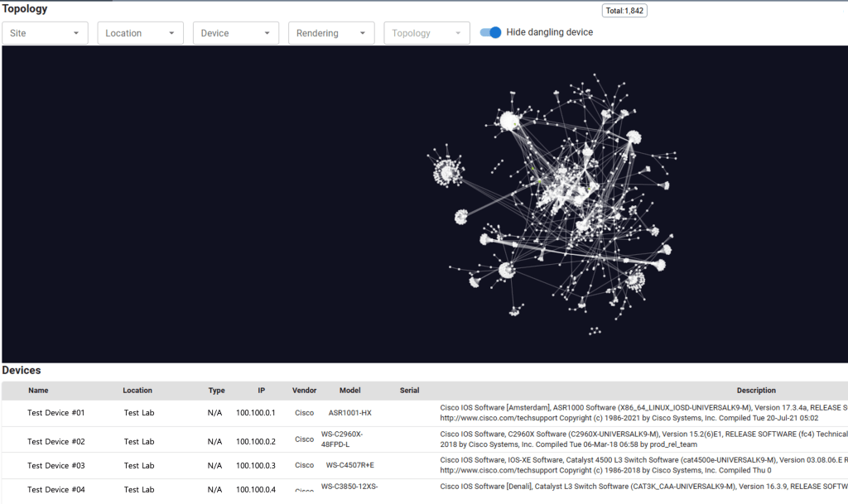Viewport: 848px width, 504px height.
Task: Click the WS-C4507R+E model cell
Action: pyautogui.click(x=349, y=466)
